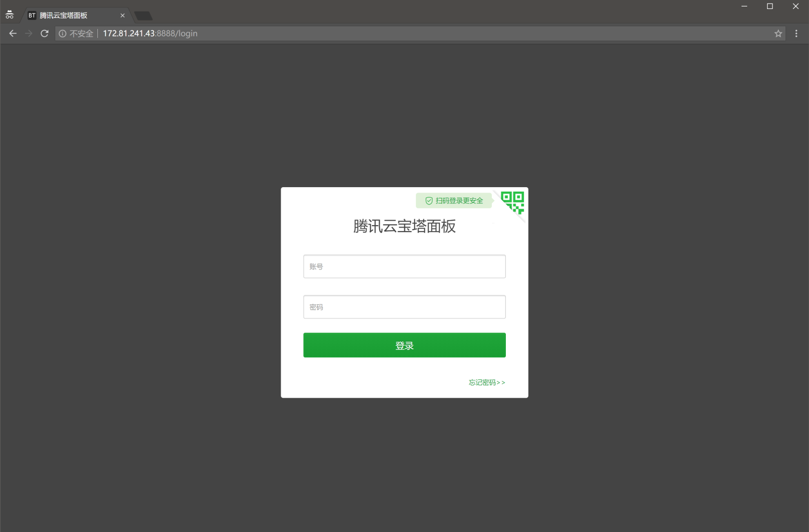Click the reload page icon
Image resolution: width=809 pixels, height=532 pixels.
point(44,33)
